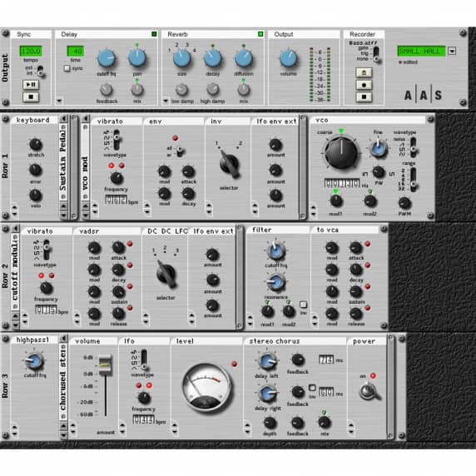Screen dimensions: 476x476
Task: Select the chorused stereo vertical tab
Action: tap(63, 381)
